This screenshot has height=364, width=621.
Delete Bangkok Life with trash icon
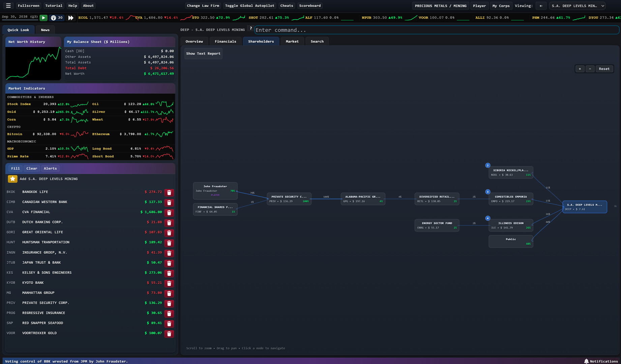[x=169, y=192]
